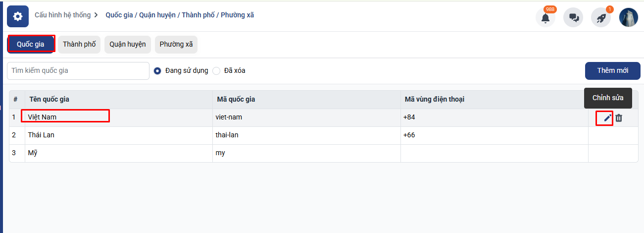This screenshot has width=644, height=233.
Task: Click the Tên quốc gia column header
Action: 50,99
